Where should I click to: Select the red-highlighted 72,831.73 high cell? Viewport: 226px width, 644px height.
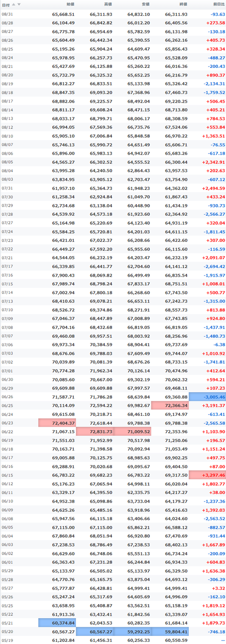click(95, 432)
